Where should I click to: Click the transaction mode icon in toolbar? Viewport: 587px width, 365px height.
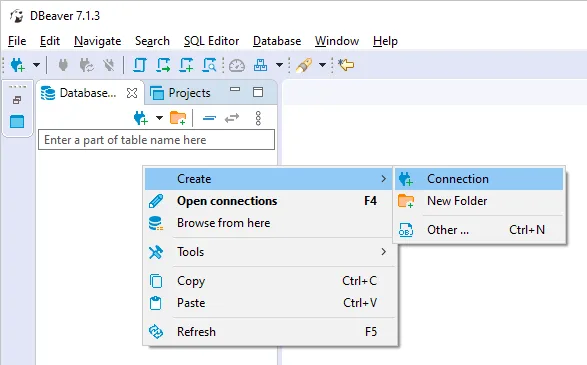coord(260,65)
